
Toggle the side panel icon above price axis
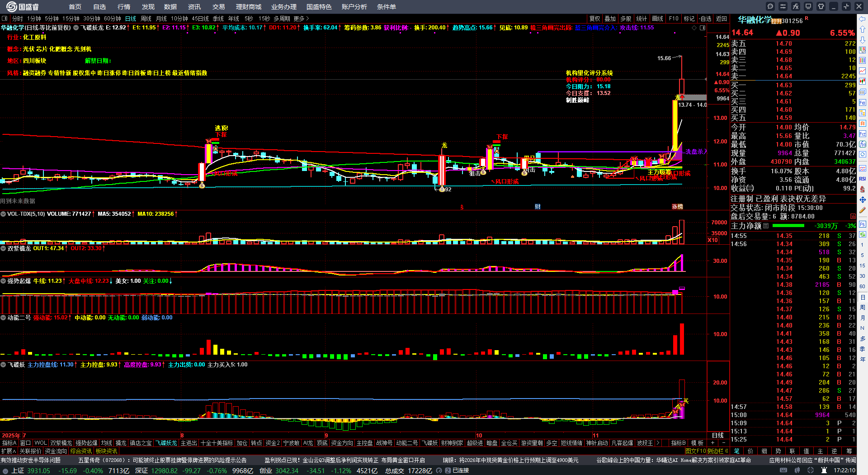[x=703, y=28]
